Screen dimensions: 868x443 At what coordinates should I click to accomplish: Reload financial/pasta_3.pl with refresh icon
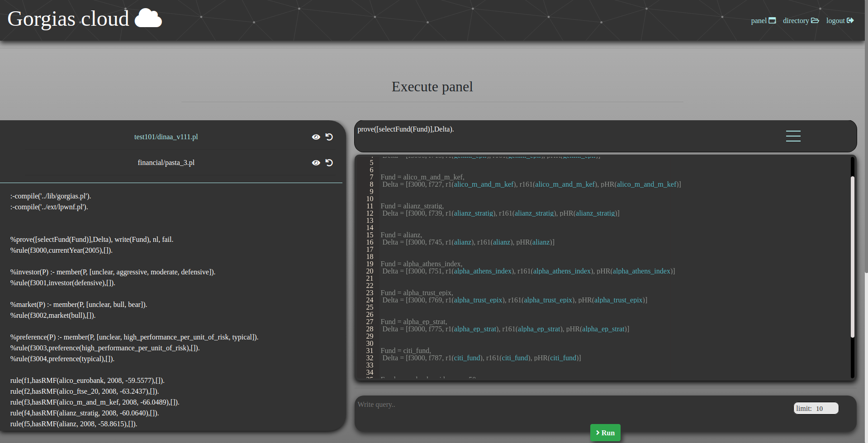click(x=329, y=163)
